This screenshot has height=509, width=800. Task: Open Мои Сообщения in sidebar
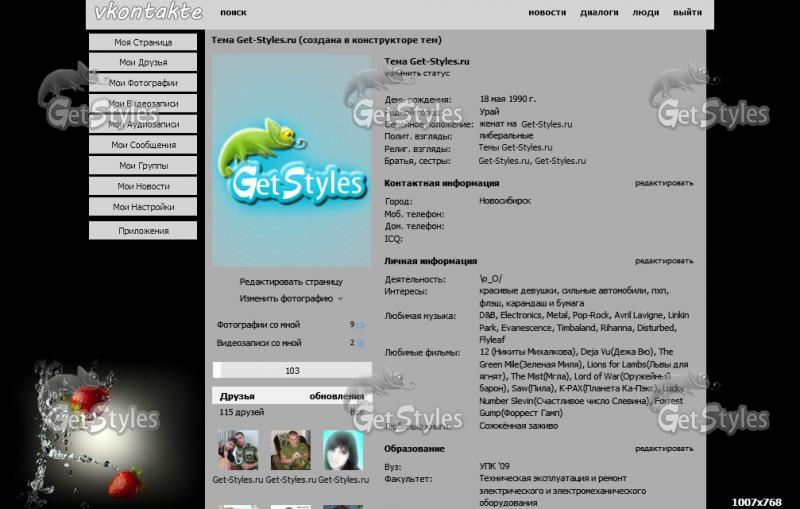[x=143, y=145]
